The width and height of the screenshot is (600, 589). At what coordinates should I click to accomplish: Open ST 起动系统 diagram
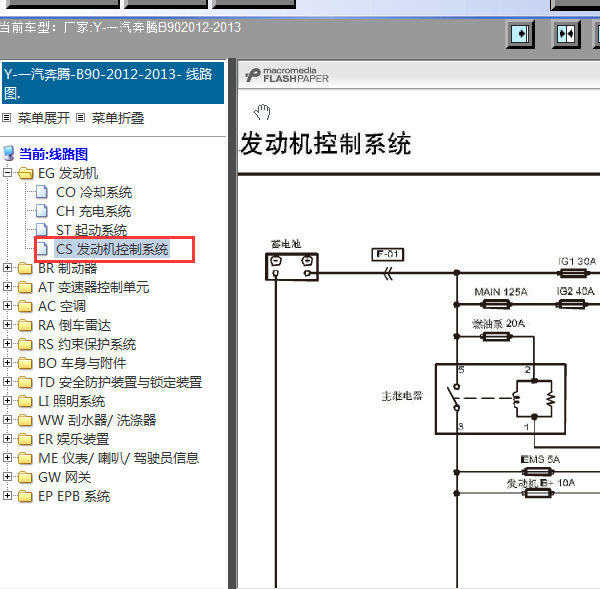click(x=91, y=230)
